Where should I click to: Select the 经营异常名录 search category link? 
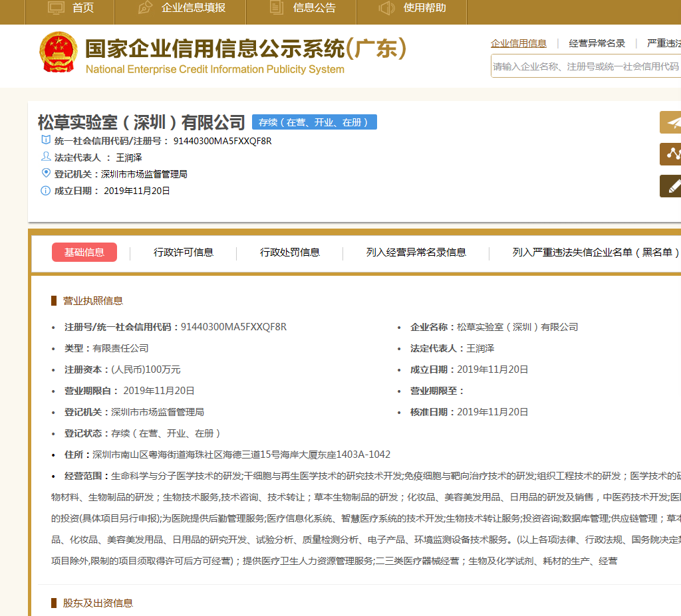point(597,43)
